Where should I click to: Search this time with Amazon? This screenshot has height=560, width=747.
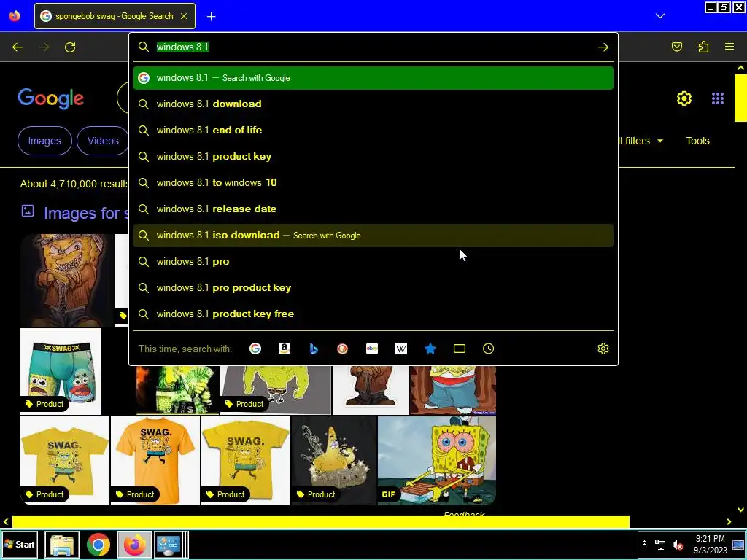[285, 349]
